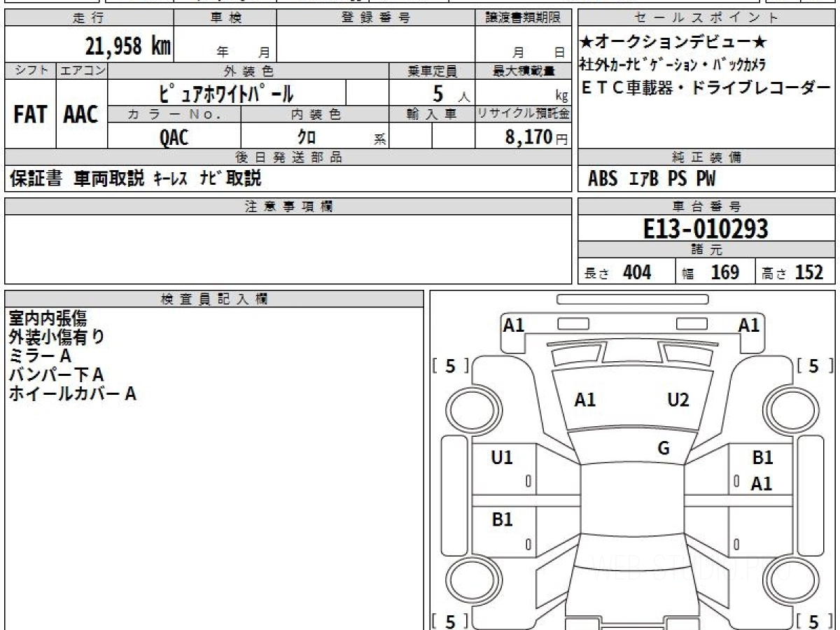Select the 車台番号 header
This screenshot has width=840, height=630.
click(x=707, y=206)
